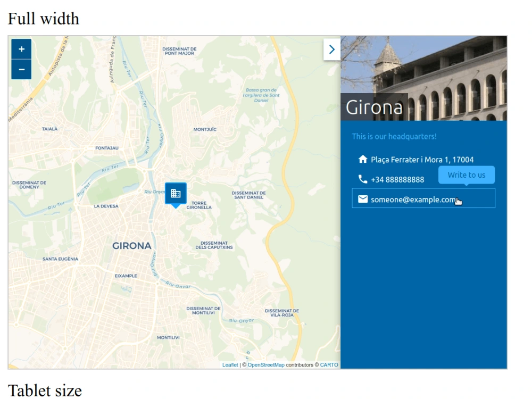
Task: Click the TORRE GIRONELLA map label
Action: [199, 205]
